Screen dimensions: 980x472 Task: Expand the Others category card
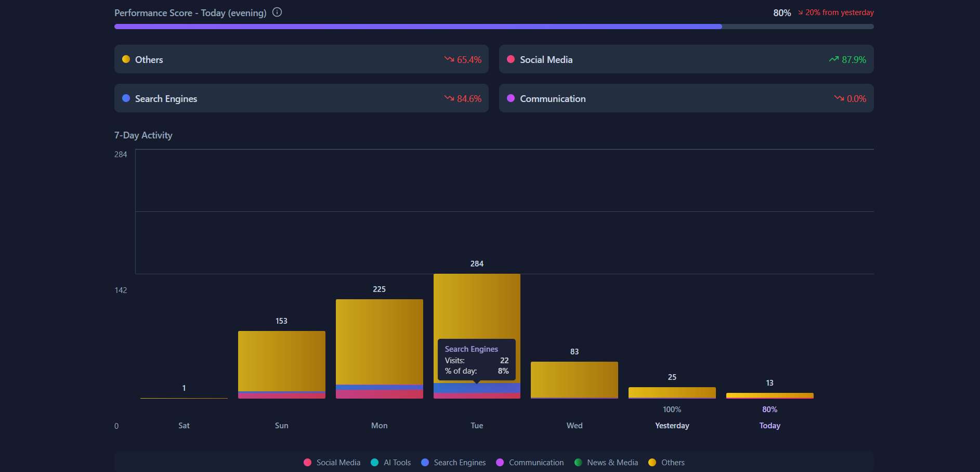coord(301,59)
